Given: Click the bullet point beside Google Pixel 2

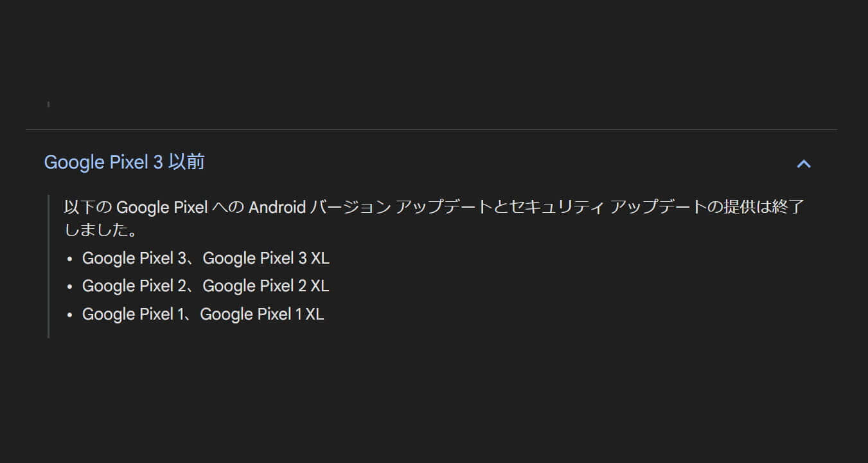Looking at the screenshot, I should (69, 286).
